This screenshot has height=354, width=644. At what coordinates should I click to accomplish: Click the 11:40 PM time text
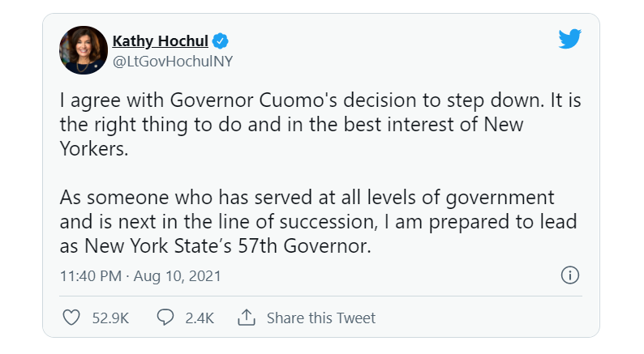pos(88,275)
